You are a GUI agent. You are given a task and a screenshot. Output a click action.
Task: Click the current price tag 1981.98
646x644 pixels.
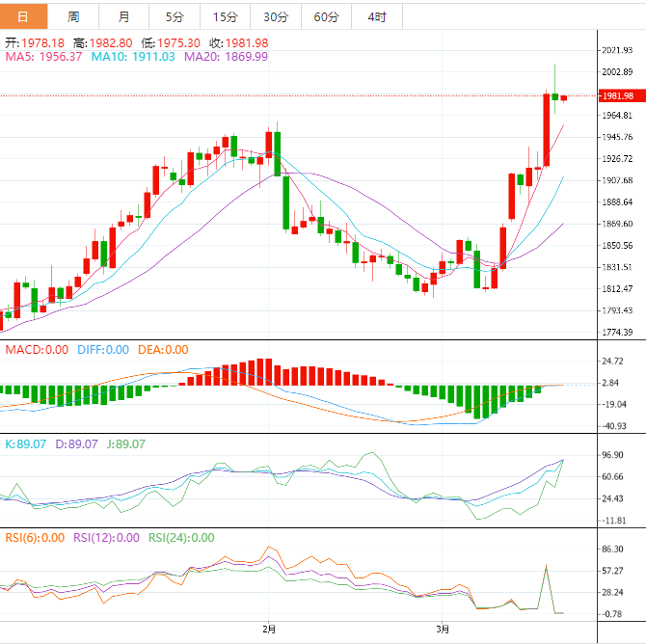(616, 96)
